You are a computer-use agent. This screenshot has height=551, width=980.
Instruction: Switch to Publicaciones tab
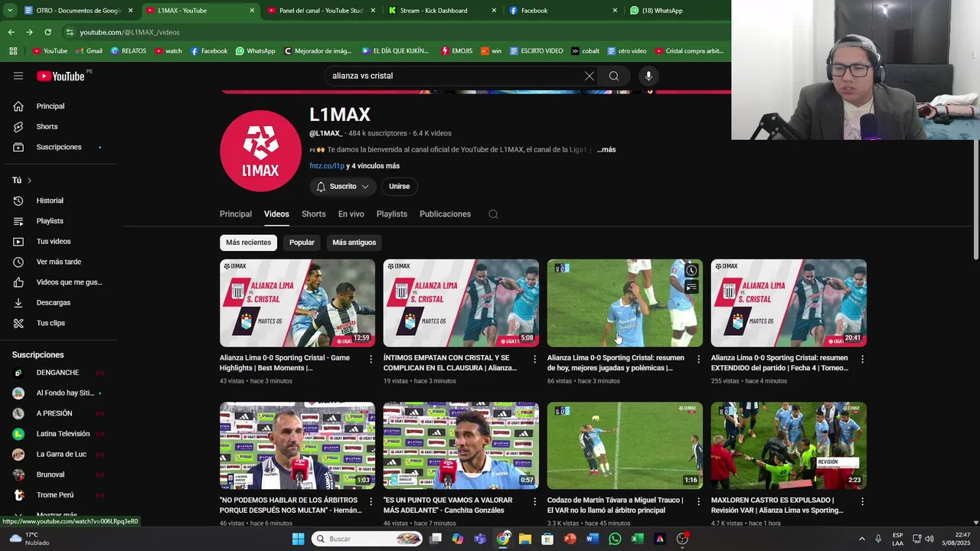(x=445, y=214)
